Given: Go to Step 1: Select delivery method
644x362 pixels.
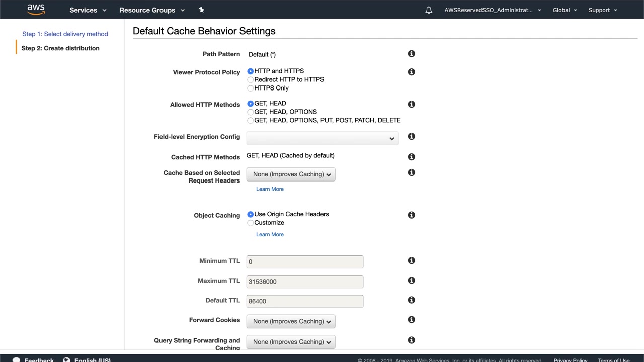Looking at the screenshot, I should (65, 34).
